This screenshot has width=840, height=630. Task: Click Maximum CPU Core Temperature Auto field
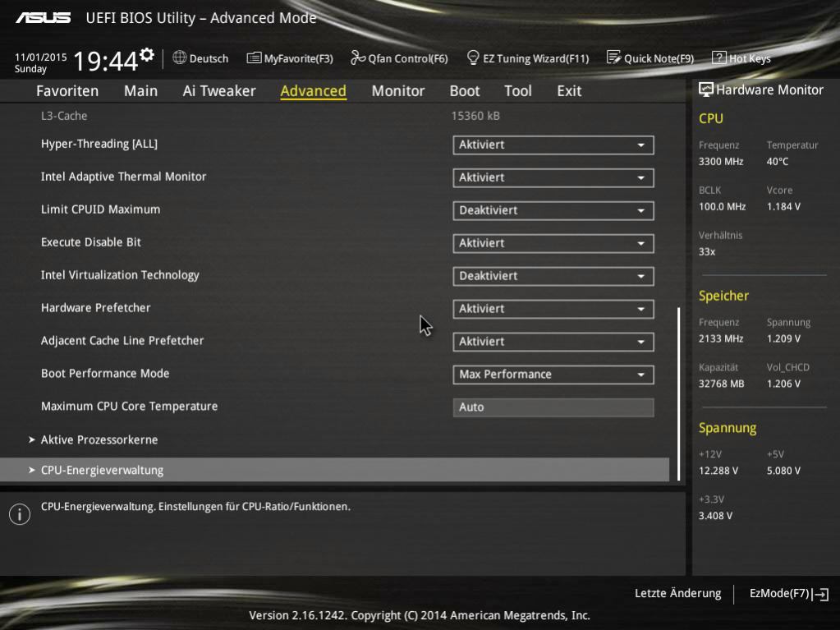coord(553,407)
